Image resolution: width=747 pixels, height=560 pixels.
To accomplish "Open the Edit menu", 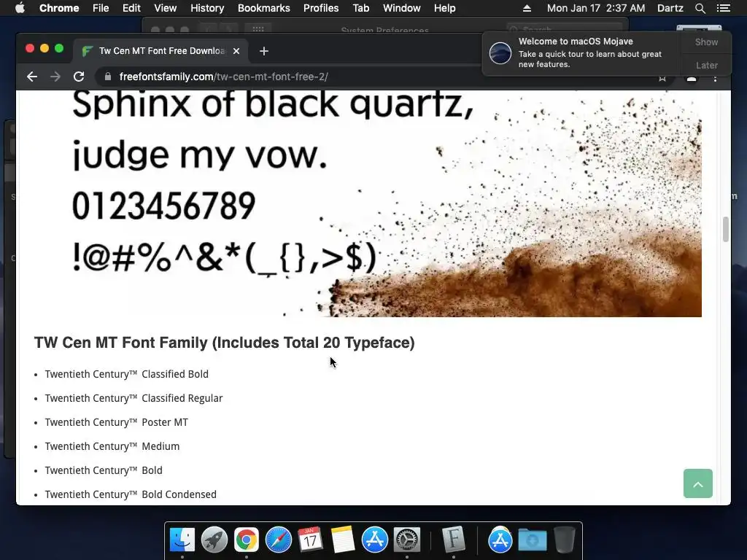I will 131,8.
